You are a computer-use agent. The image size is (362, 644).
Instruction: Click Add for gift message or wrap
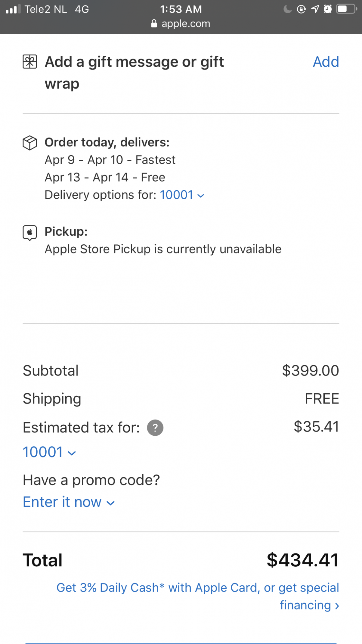click(x=326, y=62)
